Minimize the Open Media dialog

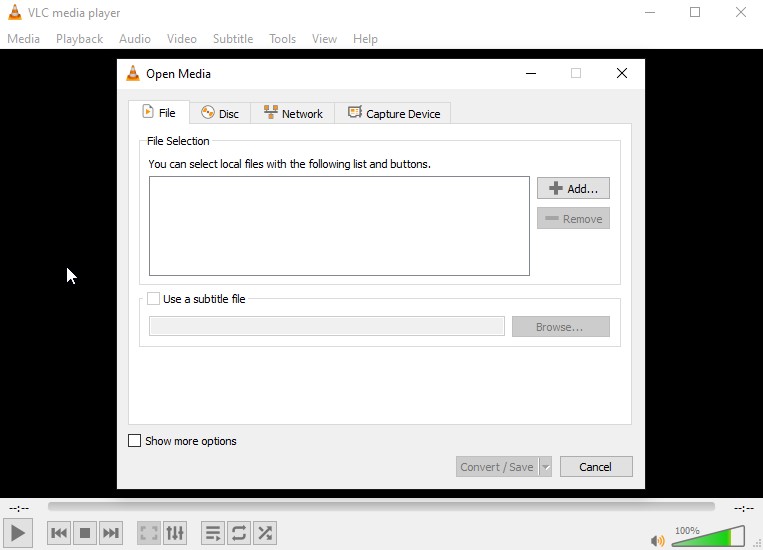click(x=531, y=73)
